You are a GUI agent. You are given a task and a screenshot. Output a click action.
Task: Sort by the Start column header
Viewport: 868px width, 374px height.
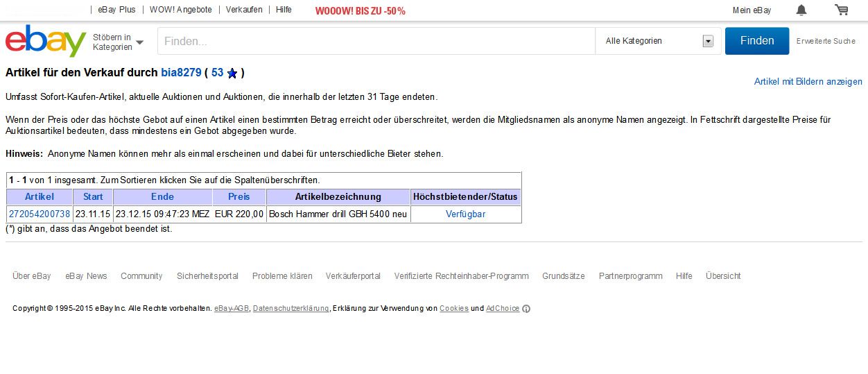coord(93,196)
